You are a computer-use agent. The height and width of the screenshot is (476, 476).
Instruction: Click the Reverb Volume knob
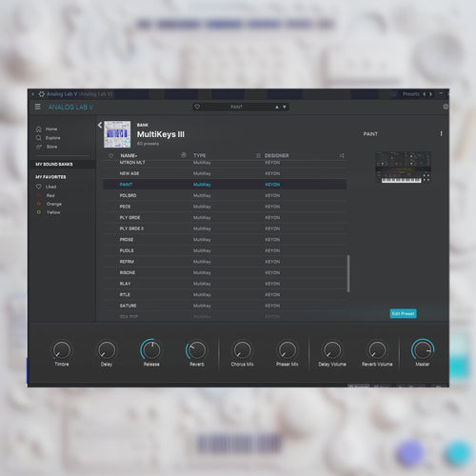377,350
